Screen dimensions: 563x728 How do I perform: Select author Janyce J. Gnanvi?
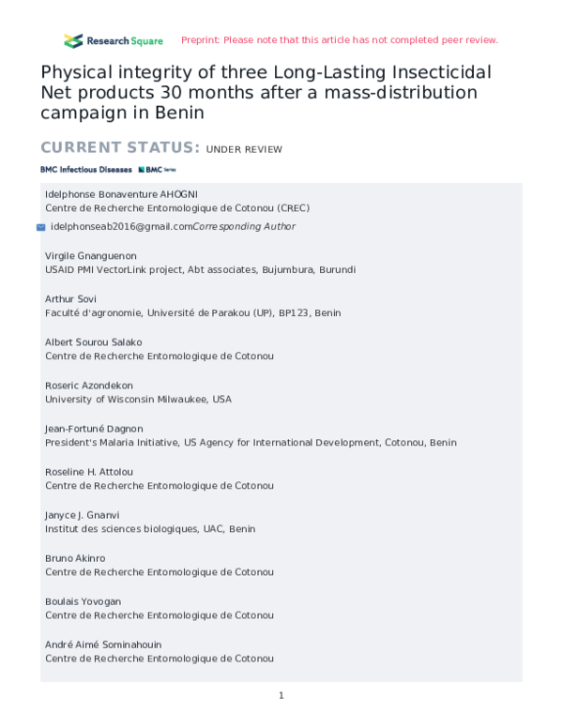[83, 515]
